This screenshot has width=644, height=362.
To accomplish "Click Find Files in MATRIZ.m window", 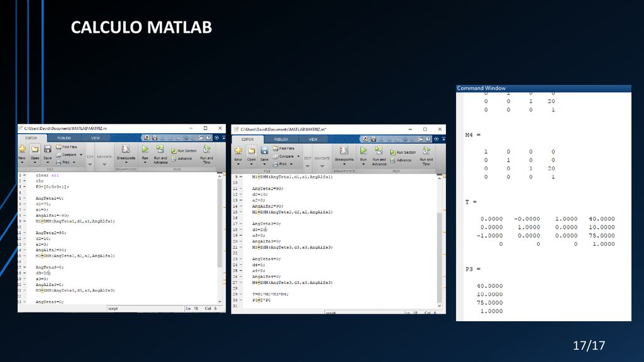I will tap(67, 147).
